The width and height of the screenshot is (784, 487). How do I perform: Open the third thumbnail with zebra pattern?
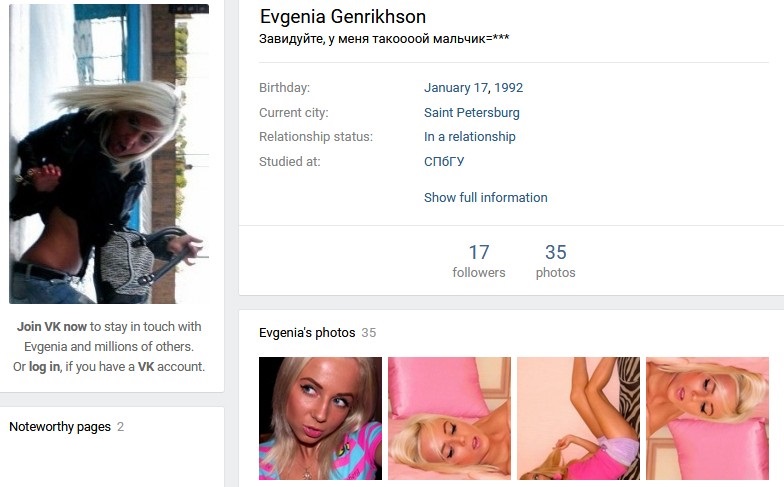(x=578, y=418)
